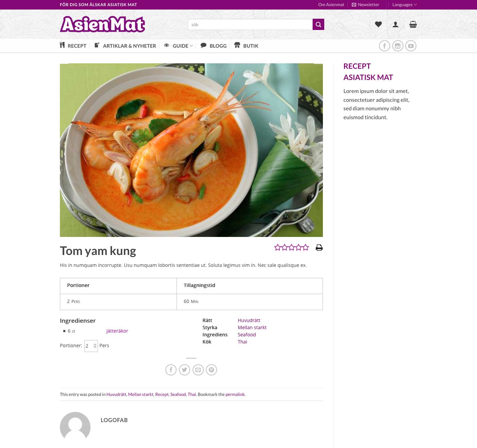Share recipe via email icon
Image resolution: width=477 pixels, height=448 pixels.
198,370
